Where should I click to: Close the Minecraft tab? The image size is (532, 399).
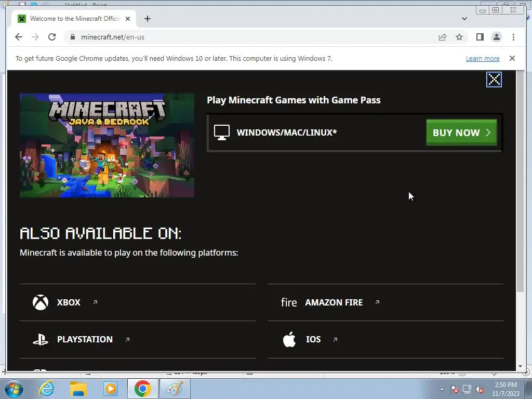coord(128,19)
